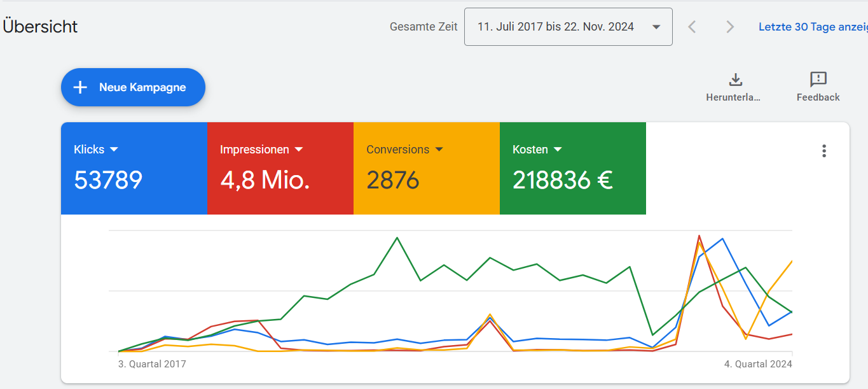Go to the next date period arrow

coord(730,27)
